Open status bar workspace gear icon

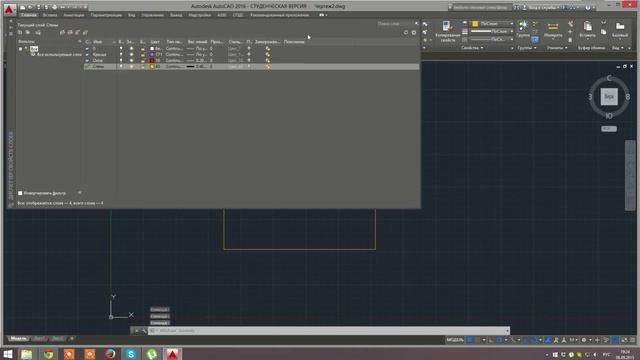point(584,340)
